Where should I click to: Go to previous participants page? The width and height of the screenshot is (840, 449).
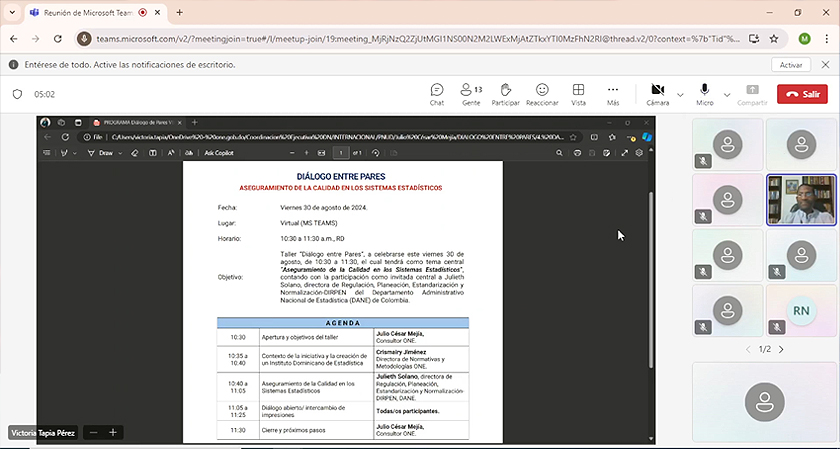coord(748,349)
